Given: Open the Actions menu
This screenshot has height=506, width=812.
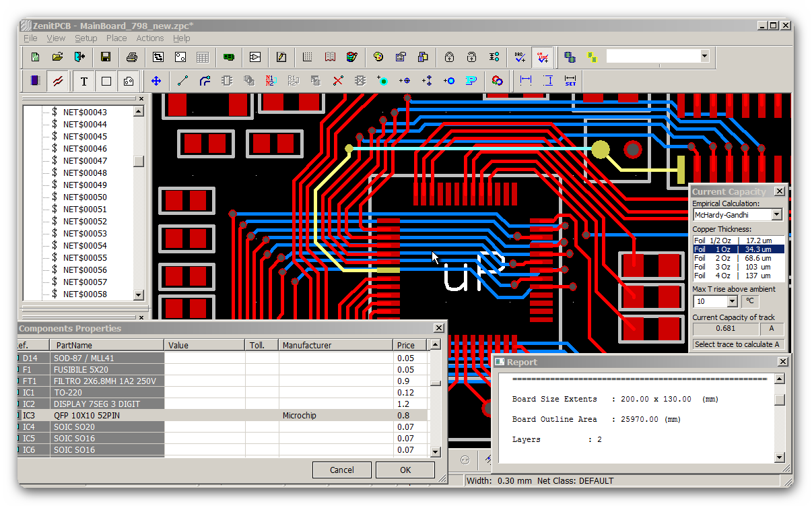Looking at the screenshot, I should (x=149, y=38).
